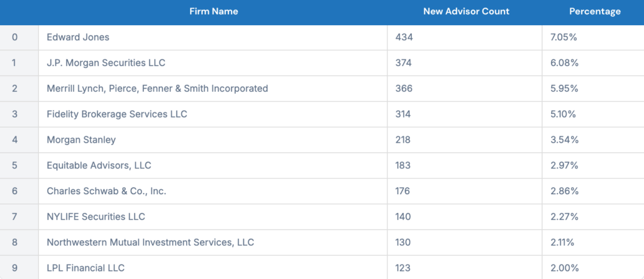Select the Merrill Lynch firm name cell

[213, 88]
